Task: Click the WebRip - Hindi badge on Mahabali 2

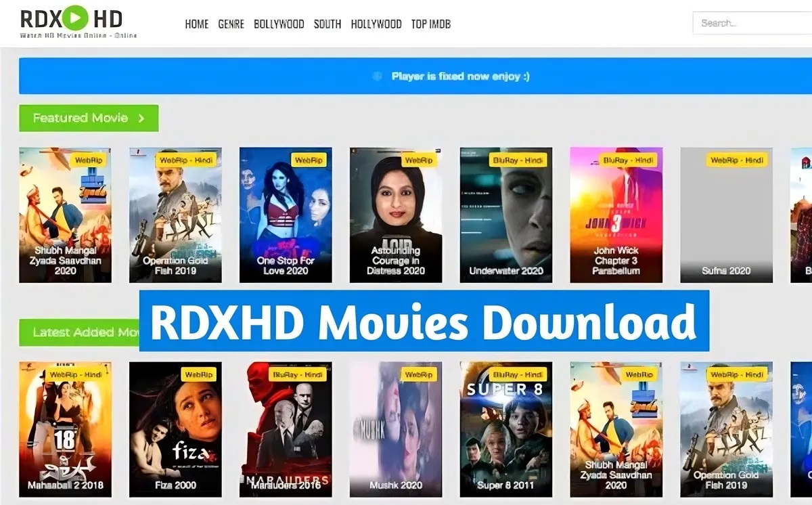Action: [76, 375]
